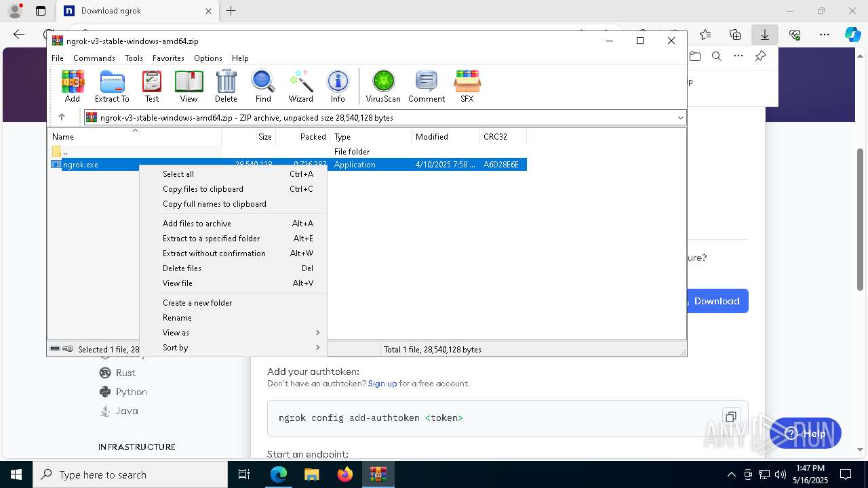Image resolution: width=868 pixels, height=488 pixels.
Task: Click the Extract To toolbar icon
Action: pos(112,86)
